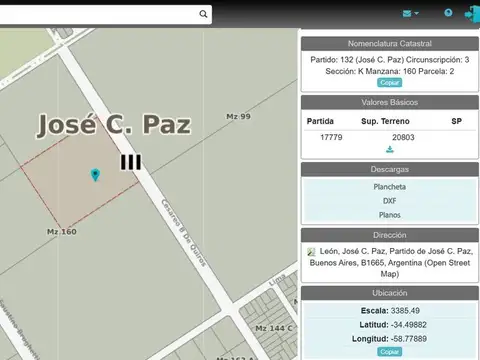Click the Mz 144 C map label
480x360 pixels.
click(x=274, y=328)
